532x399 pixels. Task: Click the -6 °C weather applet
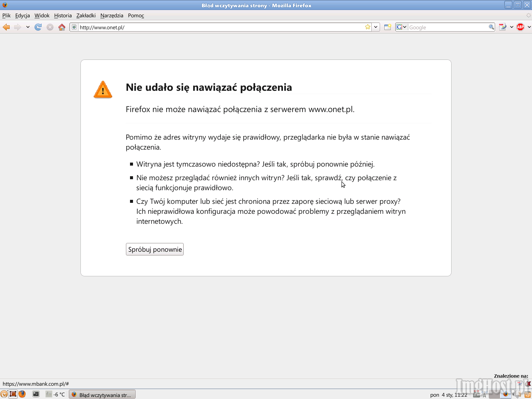click(x=55, y=394)
